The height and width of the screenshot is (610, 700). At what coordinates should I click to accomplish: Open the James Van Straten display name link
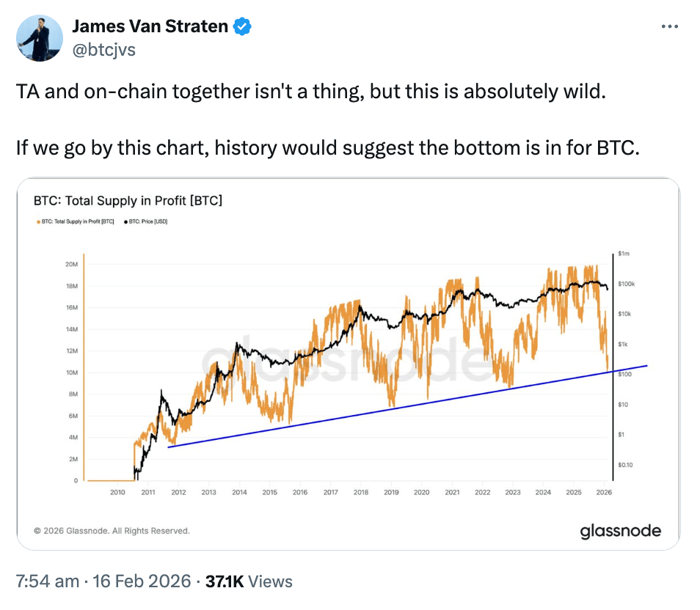(x=150, y=28)
